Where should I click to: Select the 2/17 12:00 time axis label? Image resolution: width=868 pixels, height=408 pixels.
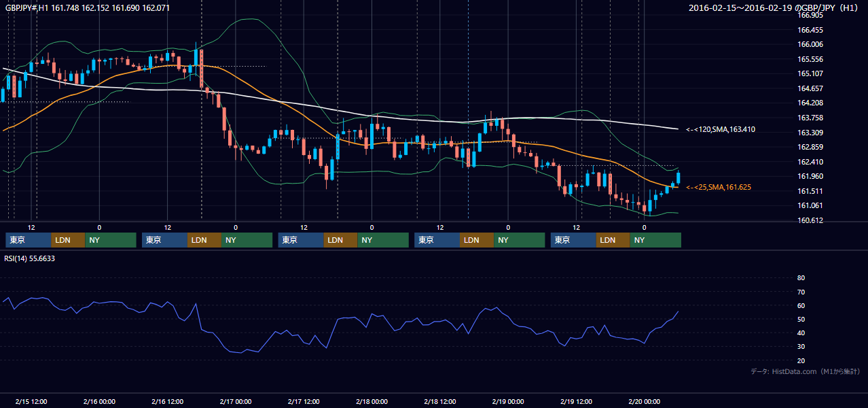click(x=304, y=401)
